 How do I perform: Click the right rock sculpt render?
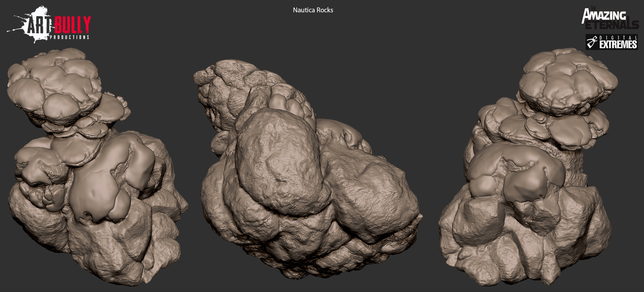529,167
